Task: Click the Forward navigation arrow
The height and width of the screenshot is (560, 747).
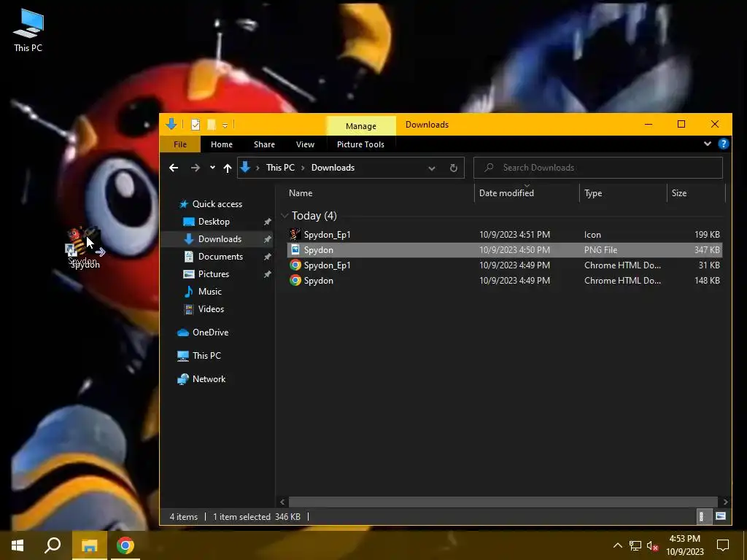Action: [x=196, y=168]
